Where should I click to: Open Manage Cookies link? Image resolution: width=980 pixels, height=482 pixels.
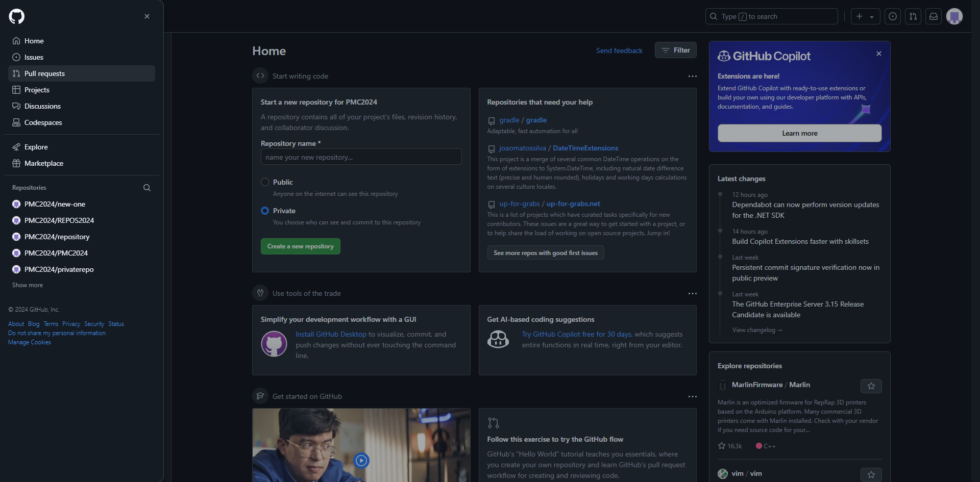pyautogui.click(x=30, y=342)
